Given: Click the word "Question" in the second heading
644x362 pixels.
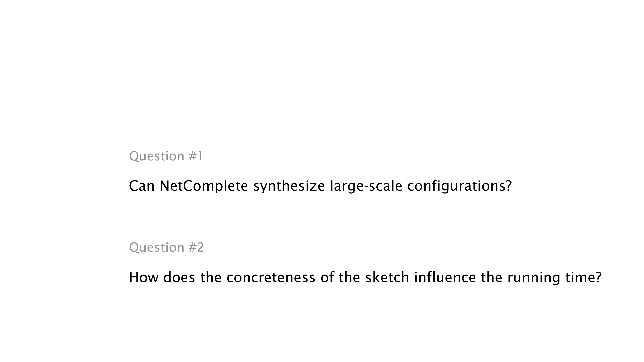Looking at the screenshot, I should [x=157, y=248].
